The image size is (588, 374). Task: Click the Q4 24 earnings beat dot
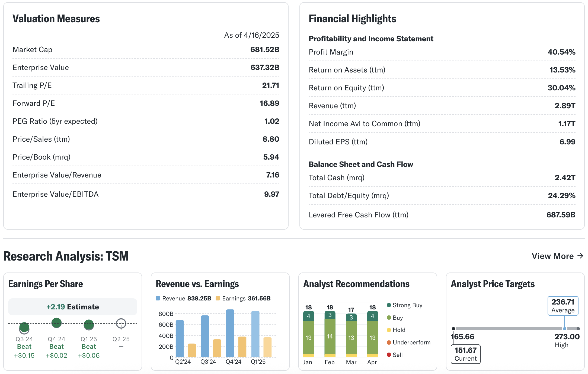pyautogui.click(x=56, y=323)
